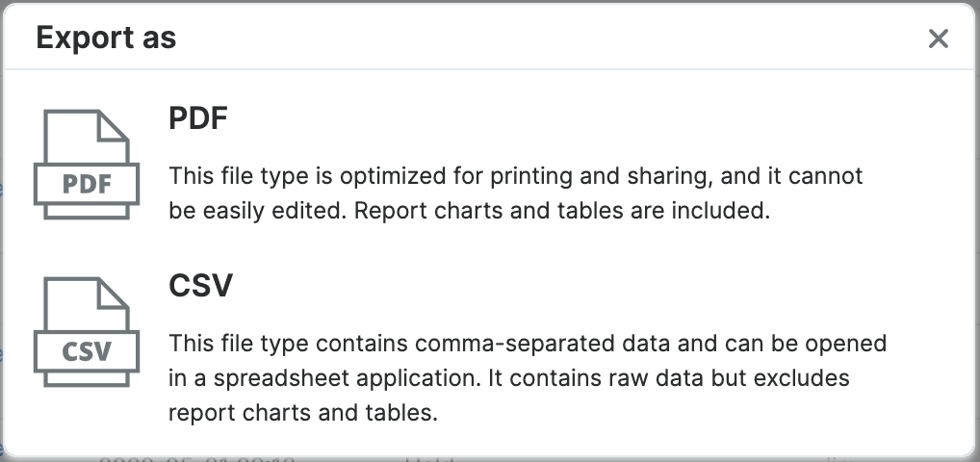The width and height of the screenshot is (980, 462).
Task: Click the CSV label inside document icon
Action: click(86, 352)
